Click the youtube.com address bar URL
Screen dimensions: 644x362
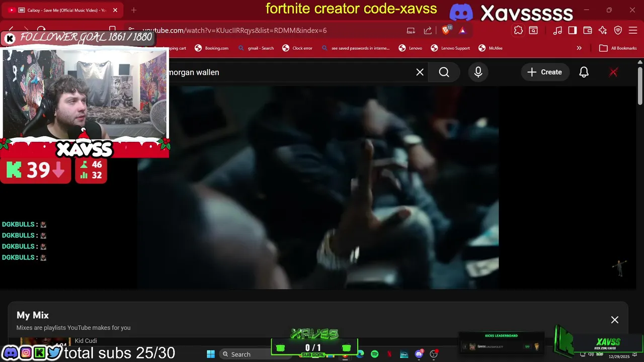[x=234, y=30]
